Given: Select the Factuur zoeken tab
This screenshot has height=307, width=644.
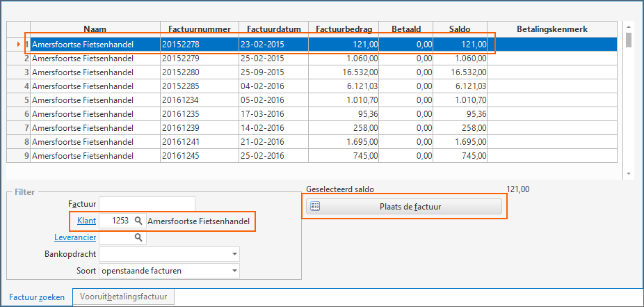Looking at the screenshot, I should pos(37,297).
